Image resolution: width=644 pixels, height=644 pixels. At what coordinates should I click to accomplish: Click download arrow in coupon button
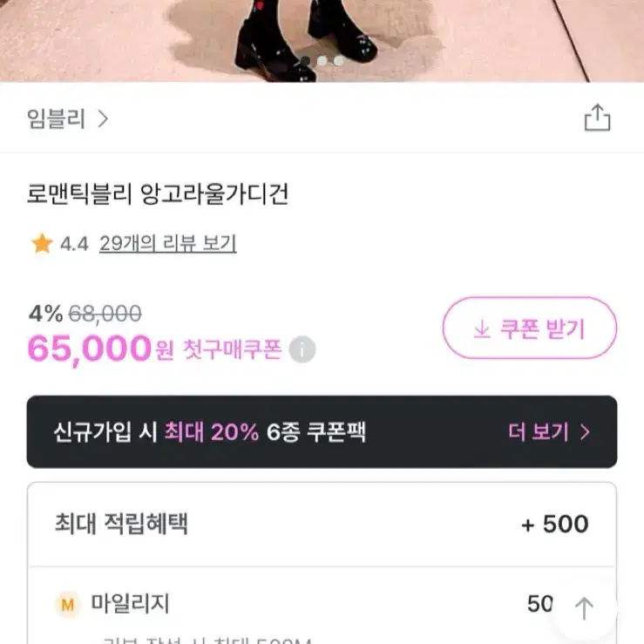482,329
